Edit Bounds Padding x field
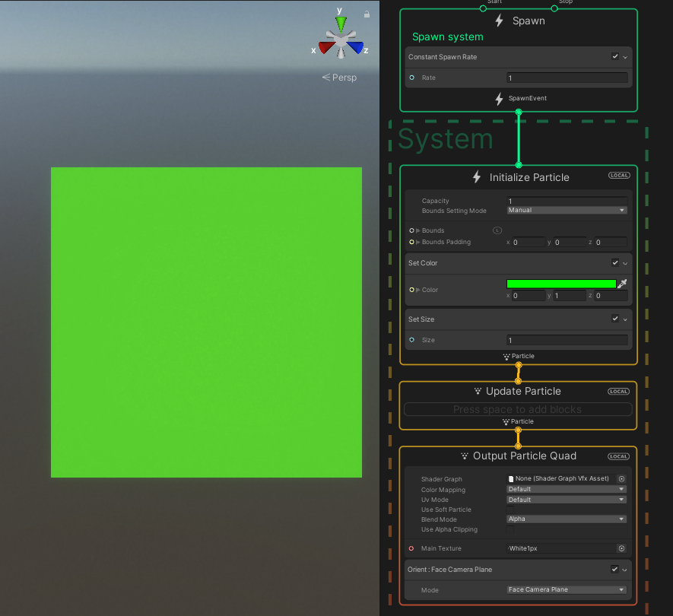Screen dimensions: 673x616 (529, 242)
